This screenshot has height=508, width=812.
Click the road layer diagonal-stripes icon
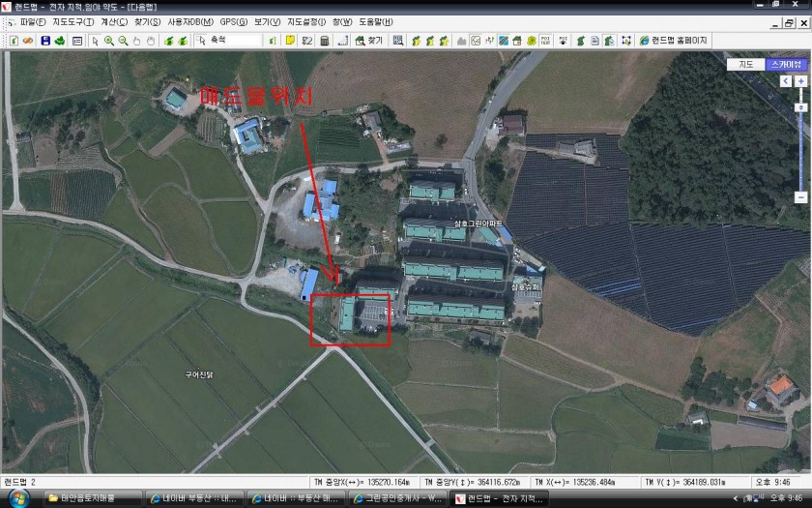503,41
